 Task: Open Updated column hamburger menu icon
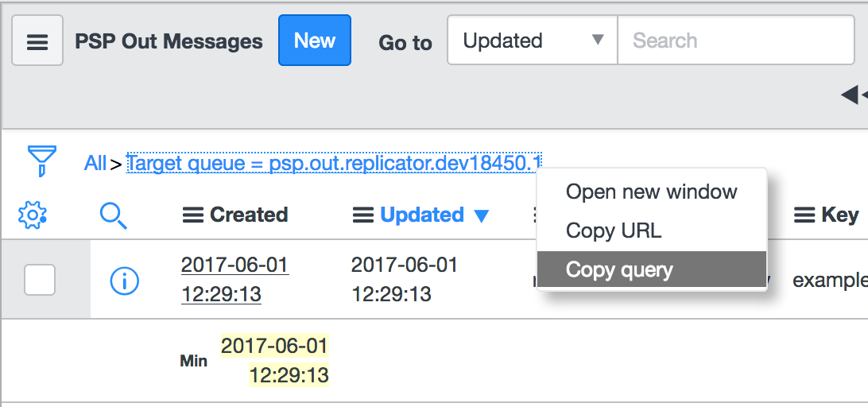click(x=363, y=215)
